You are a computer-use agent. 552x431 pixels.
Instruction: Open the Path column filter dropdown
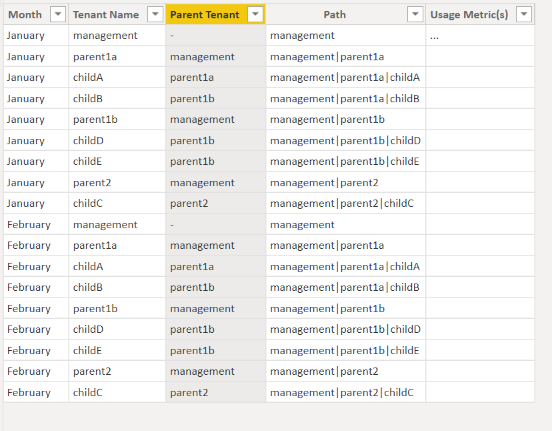415,14
